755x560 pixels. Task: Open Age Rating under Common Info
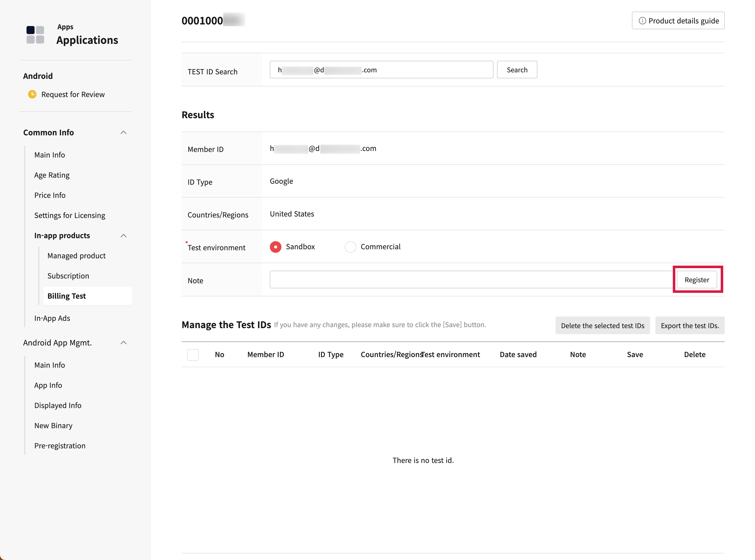51,175
